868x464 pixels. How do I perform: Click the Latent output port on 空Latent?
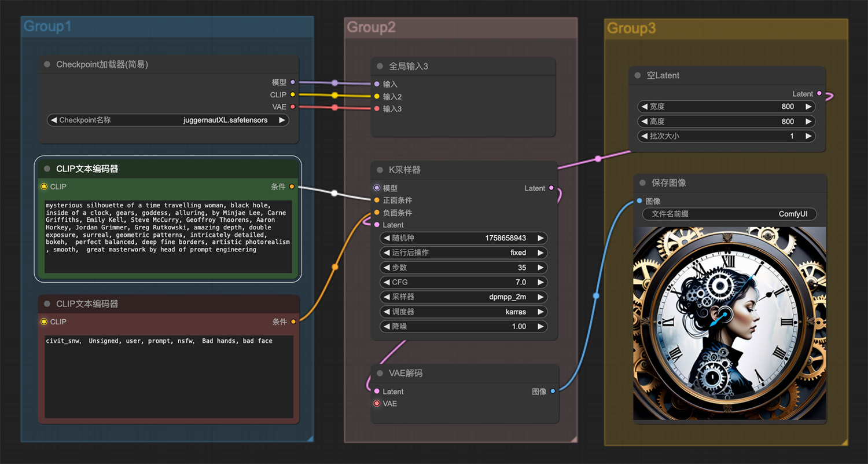click(x=819, y=93)
